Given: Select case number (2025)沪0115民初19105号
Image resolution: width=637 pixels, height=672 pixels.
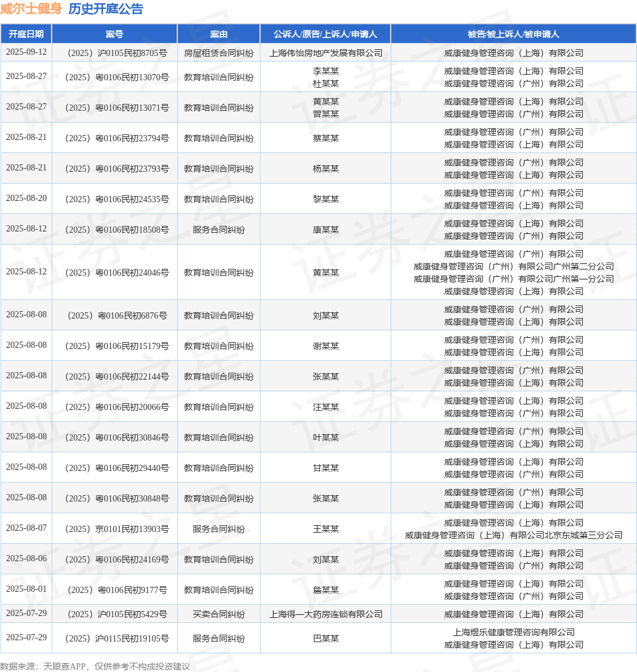Looking at the screenshot, I should (117, 638).
